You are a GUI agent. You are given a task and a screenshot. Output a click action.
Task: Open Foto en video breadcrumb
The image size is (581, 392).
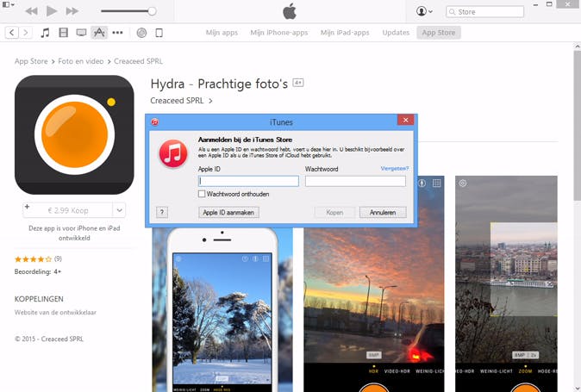click(81, 61)
